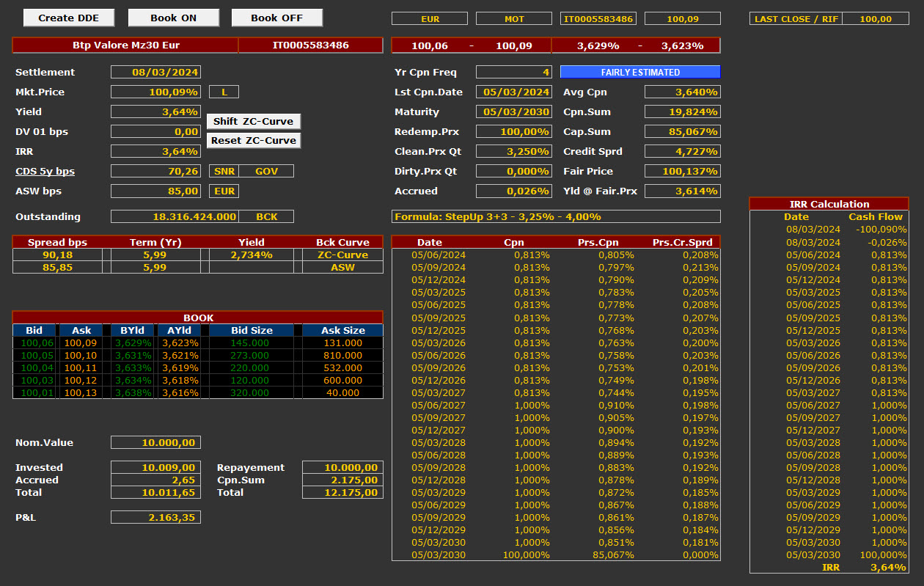Click the Nom.Value field showing 10.000,00
Screen dimensions: 924x586
point(155,442)
